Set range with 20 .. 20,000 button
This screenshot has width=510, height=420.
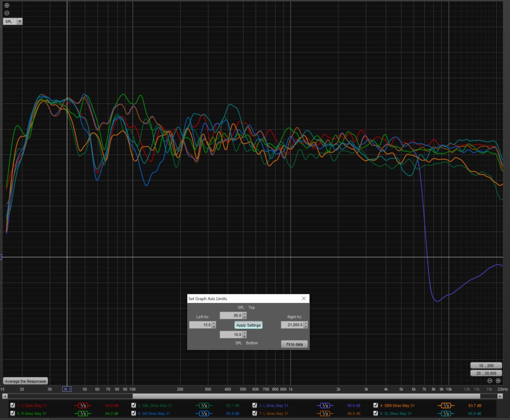[486, 373]
